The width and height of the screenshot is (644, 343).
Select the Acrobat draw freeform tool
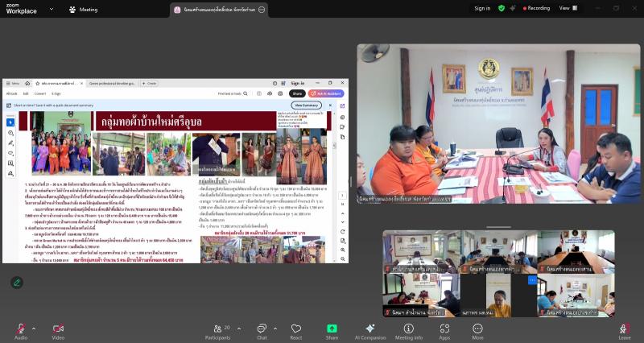point(10,153)
